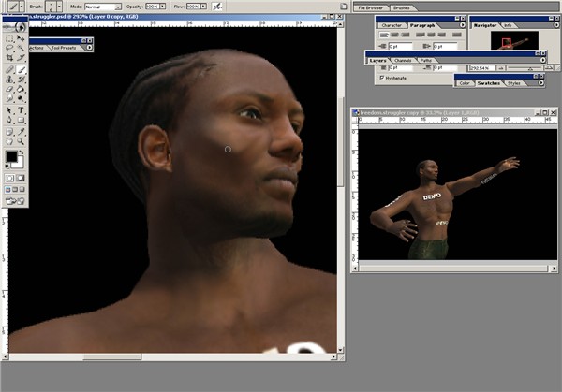562x392 pixels.
Task: Set paragraph left align text
Action: (x=384, y=35)
